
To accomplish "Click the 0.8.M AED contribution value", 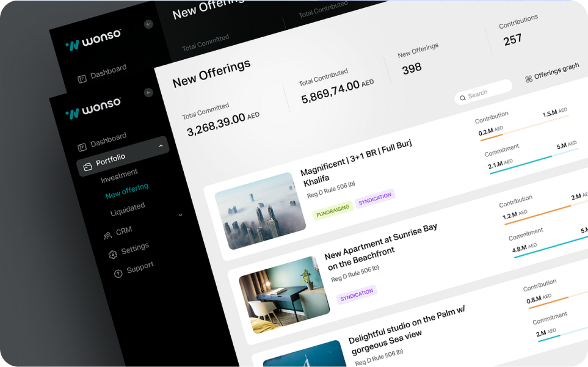I will (539, 299).
